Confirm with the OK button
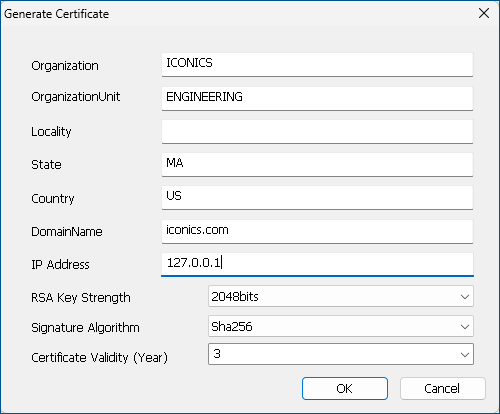Viewport: 500px width, 414px height. [345, 388]
